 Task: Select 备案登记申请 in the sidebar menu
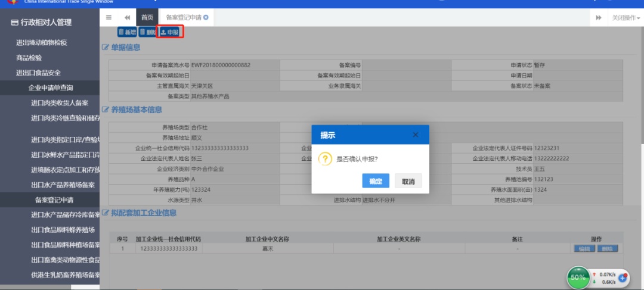click(x=54, y=200)
